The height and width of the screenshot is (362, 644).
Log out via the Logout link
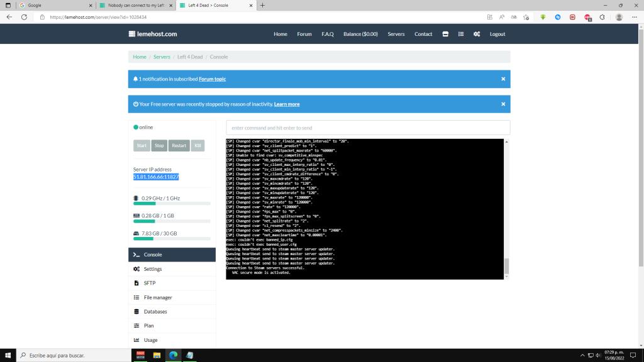(497, 34)
